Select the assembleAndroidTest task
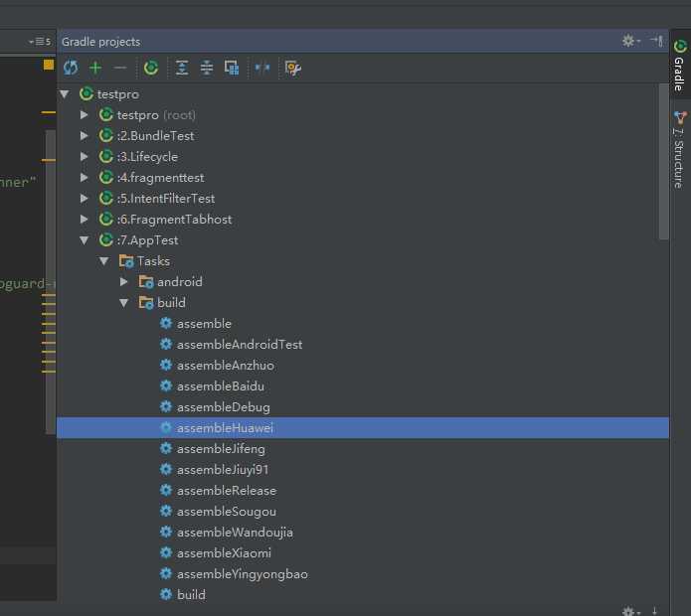This screenshot has height=616, width=691. pos(240,345)
